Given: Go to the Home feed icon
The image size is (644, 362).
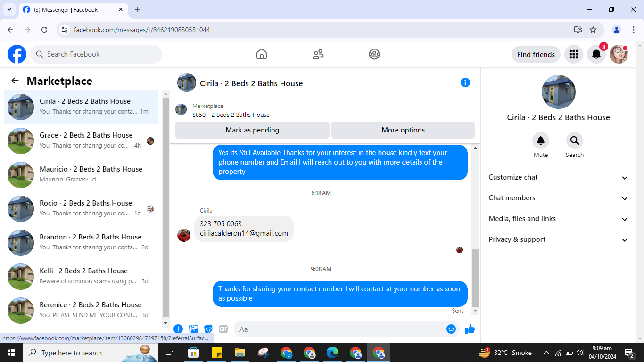Looking at the screenshot, I should tap(262, 54).
